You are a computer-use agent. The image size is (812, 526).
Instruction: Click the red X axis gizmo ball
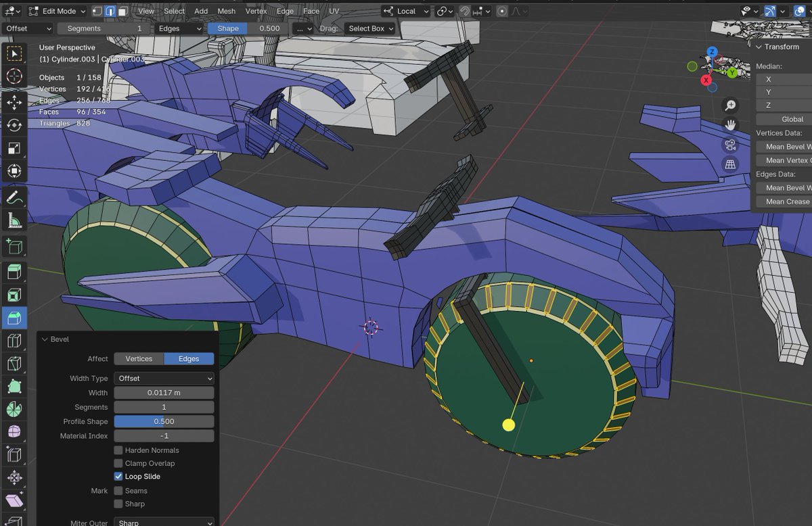click(708, 80)
